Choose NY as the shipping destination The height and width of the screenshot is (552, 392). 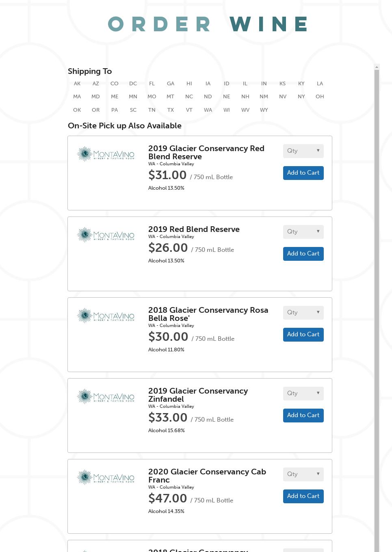pyautogui.click(x=301, y=97)
